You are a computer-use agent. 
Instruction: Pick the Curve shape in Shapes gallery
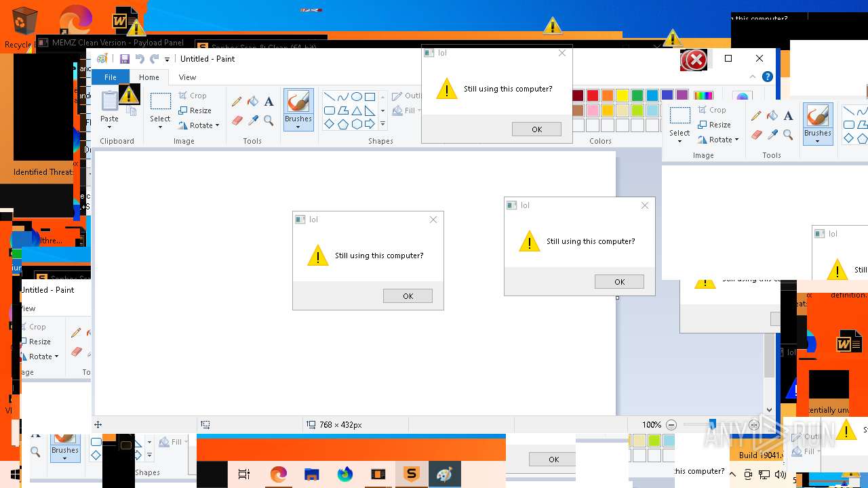click(342, 97)
